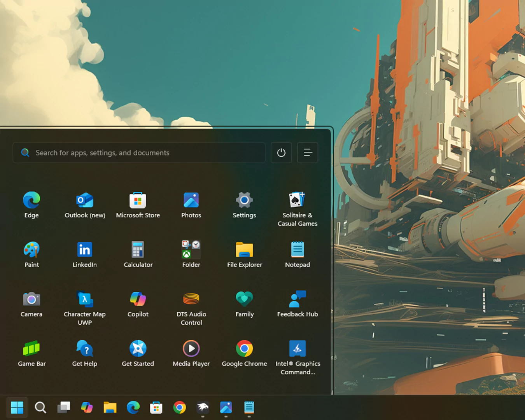Launch Get Started app
Image resolution: width=525 pixels, height=420 pixels.
point(138,353)
